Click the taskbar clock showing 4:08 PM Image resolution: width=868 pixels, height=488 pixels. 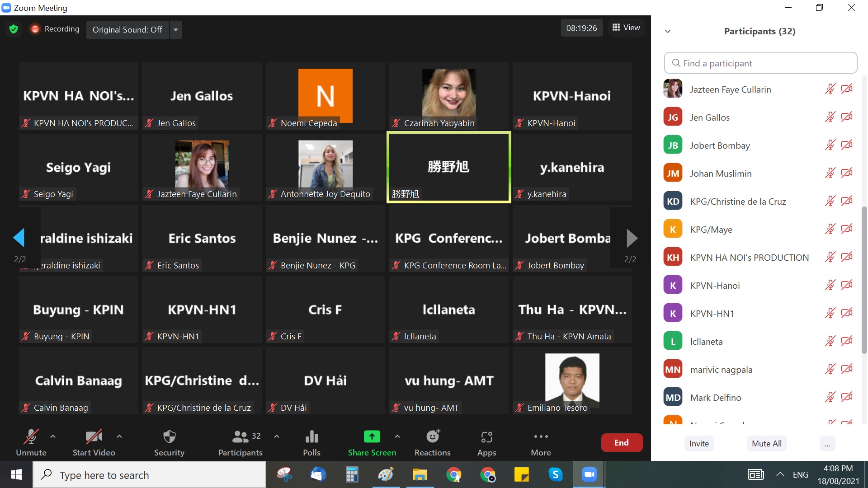[838, 474]
